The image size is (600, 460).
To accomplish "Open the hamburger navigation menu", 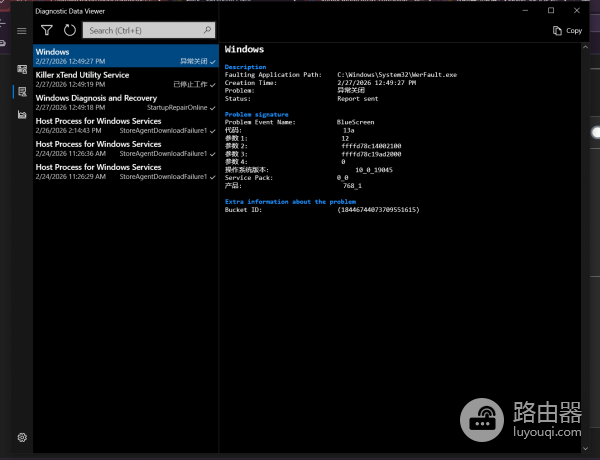I will click(x=22, y=31).
